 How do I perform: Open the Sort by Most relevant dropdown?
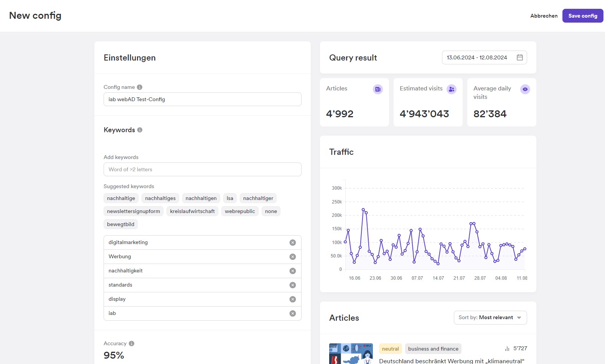point(490,318)
